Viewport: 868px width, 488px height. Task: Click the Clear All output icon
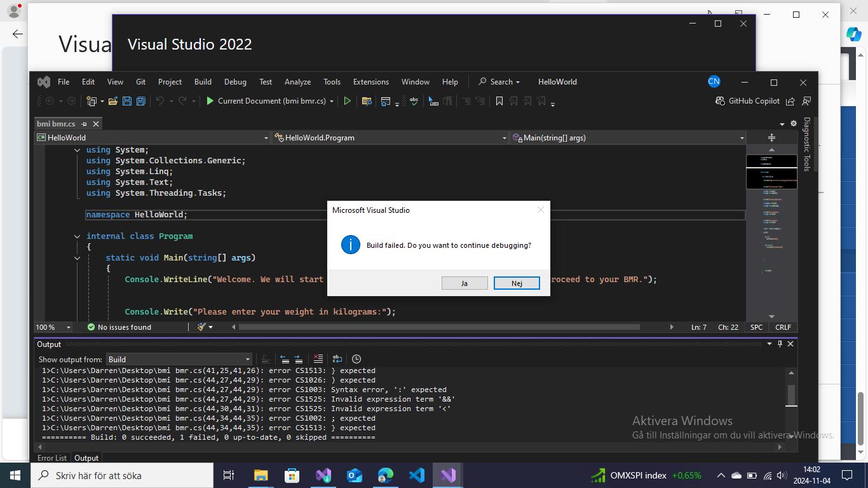[318, 359]
